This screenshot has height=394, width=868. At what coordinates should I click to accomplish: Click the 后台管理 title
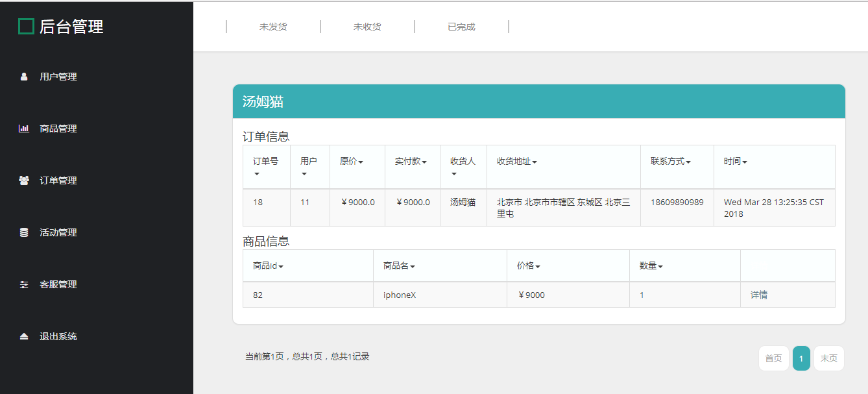point(71,27)
